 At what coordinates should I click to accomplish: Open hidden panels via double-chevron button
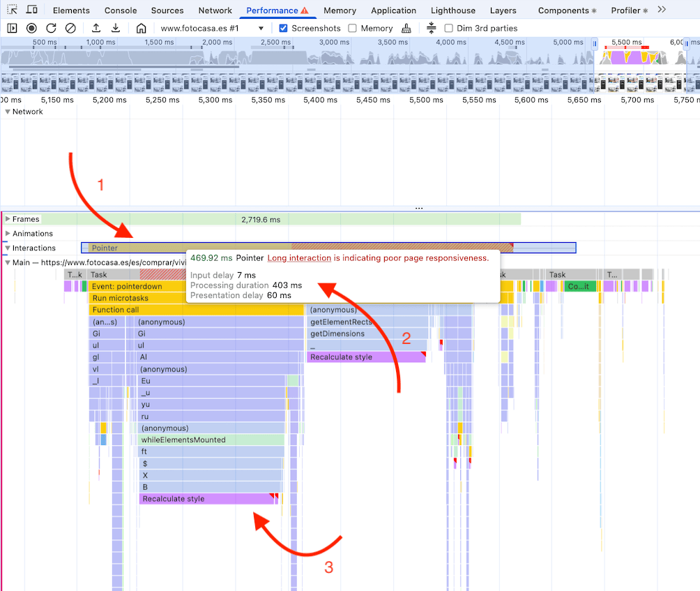coord(661,10)
